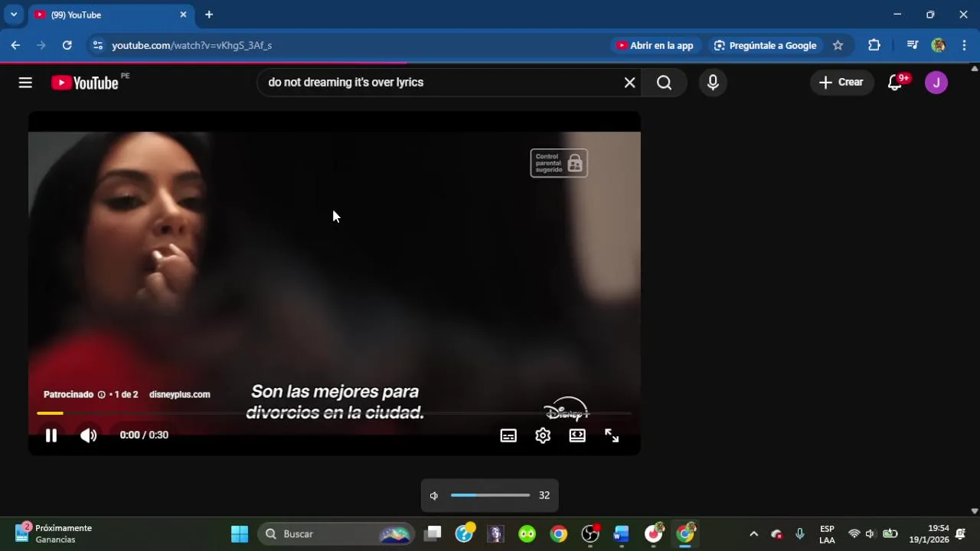The height and width of the screenshot is (551, 980).
Task: Open Windows Start menu
Action: point(240,534)
